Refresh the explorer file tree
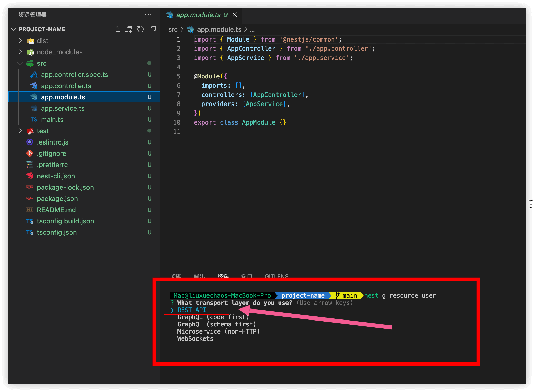The width and height of the screenshot is (534, 392). click(x=140, y=29)
